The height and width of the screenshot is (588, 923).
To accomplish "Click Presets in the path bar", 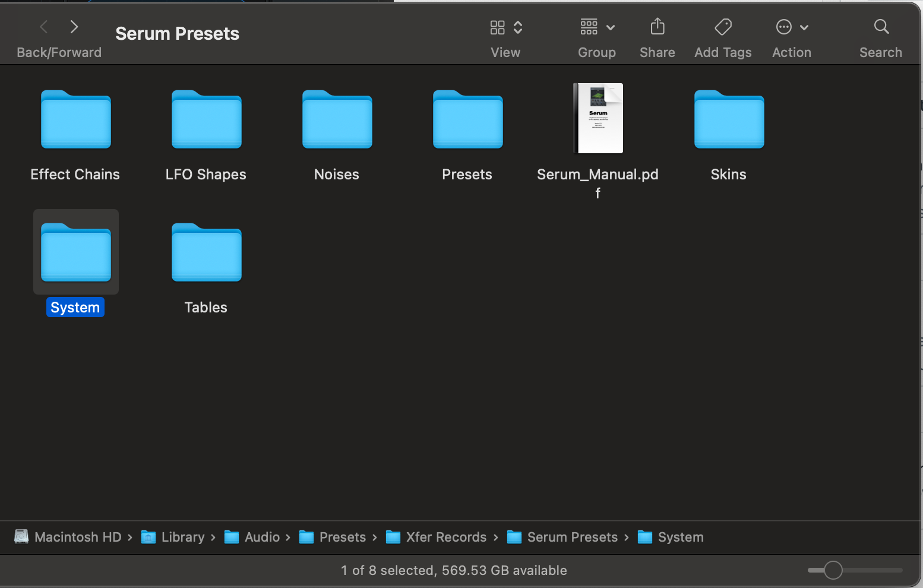I will [333, 537].
